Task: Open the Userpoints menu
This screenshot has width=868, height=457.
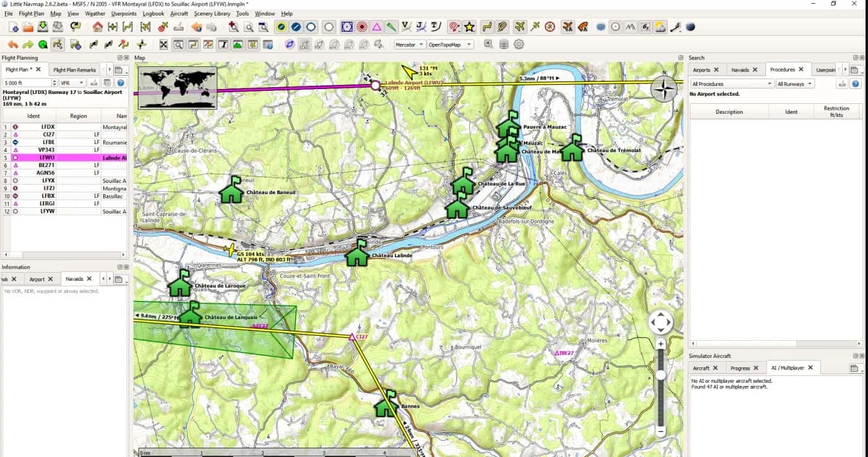Action: [x=124, y=13]
